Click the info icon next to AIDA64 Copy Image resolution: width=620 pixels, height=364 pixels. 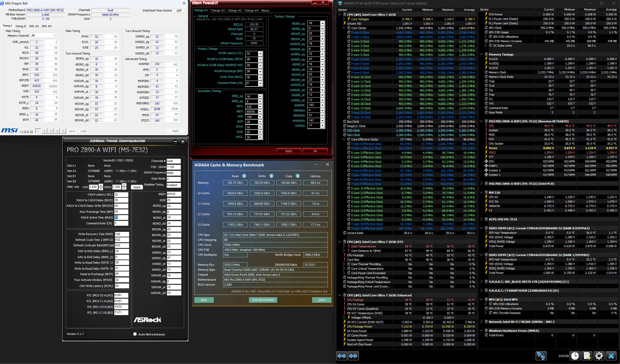[x=298, y=176]
